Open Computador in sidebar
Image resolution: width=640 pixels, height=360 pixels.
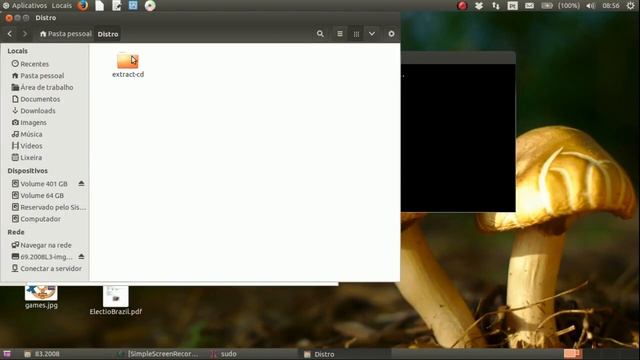36,219
